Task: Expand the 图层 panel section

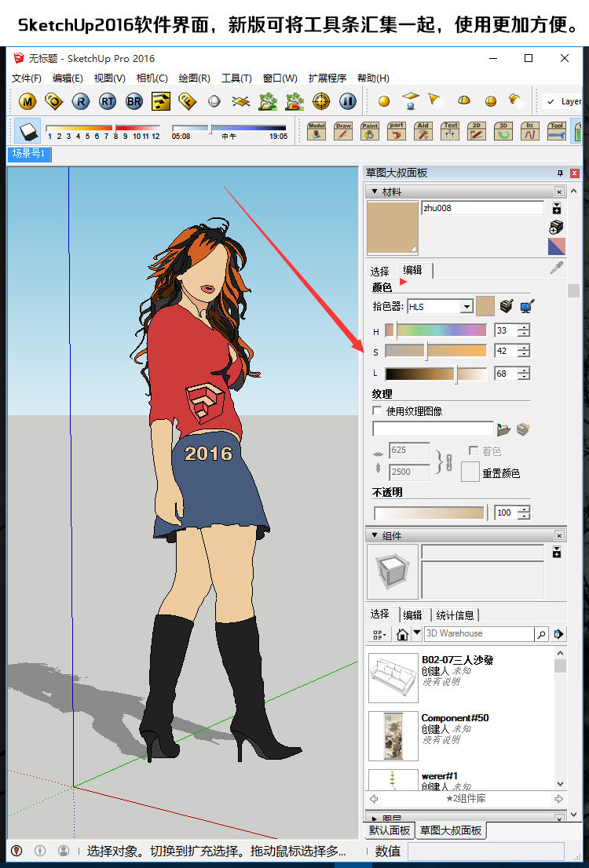Action: [x=375, y=819]
